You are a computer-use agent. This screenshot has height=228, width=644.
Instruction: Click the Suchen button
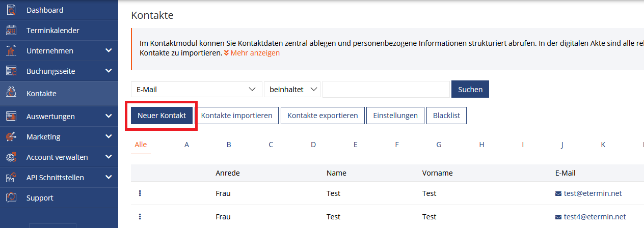click(470, 89)
